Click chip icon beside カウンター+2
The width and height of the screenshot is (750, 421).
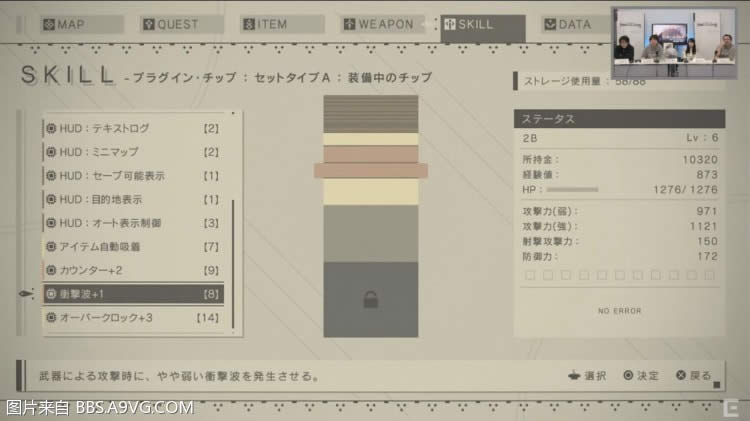[51, 270]
